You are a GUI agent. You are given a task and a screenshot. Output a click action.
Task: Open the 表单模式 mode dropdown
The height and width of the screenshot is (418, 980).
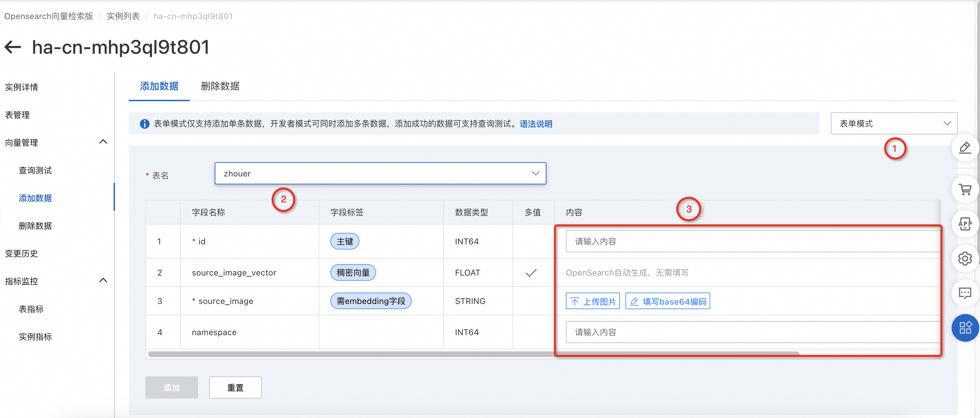coord(894,123)
